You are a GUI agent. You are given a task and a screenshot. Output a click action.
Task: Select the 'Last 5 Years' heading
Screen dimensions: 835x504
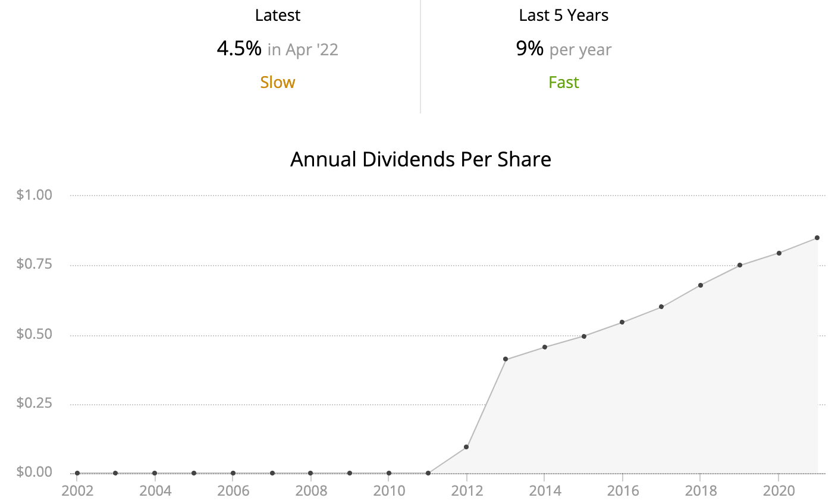coord(563,15)
